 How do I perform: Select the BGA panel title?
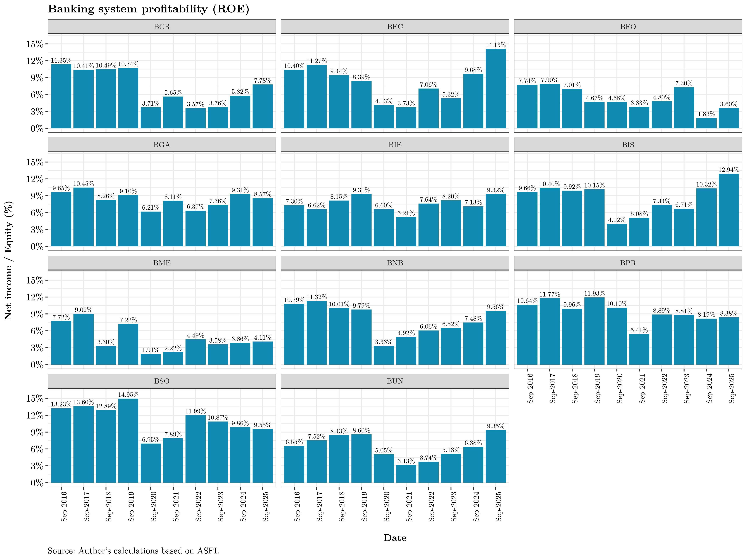coord(162,145)
